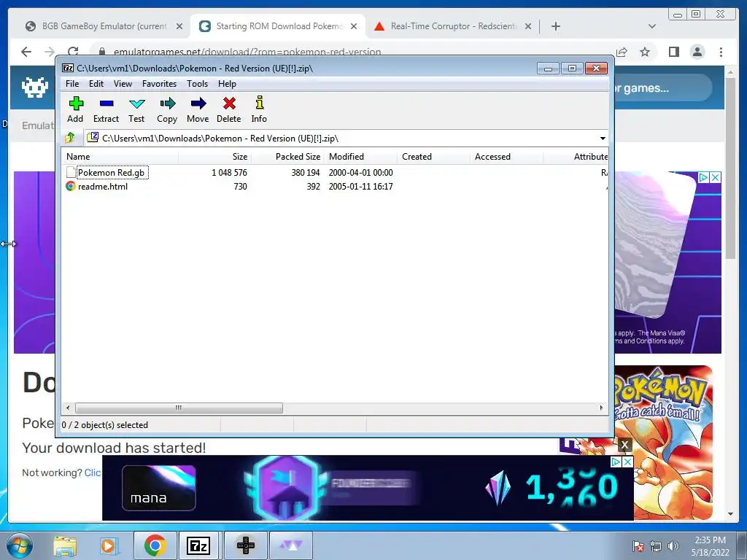
Task: Open the Favorites menu
Action: point(160,84)
